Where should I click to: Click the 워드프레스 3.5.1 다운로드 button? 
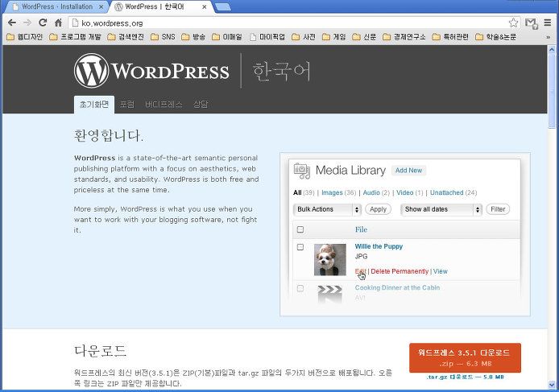[465, 357]
